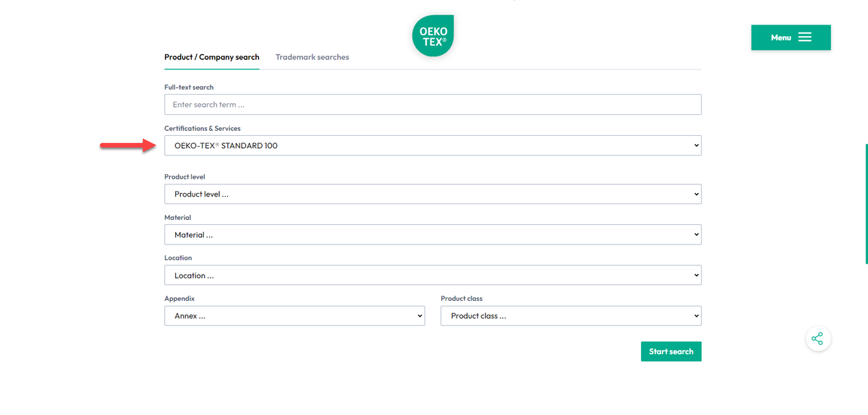Click the page scrollbar thumb
The height and width of the screenshot is (415, 868).
866,204
